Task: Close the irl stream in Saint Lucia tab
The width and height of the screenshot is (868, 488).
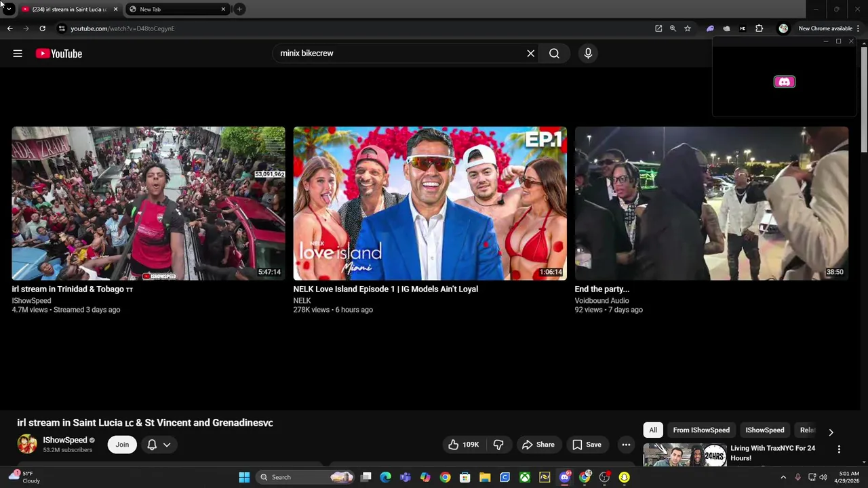Action: (x=115, y=9)
